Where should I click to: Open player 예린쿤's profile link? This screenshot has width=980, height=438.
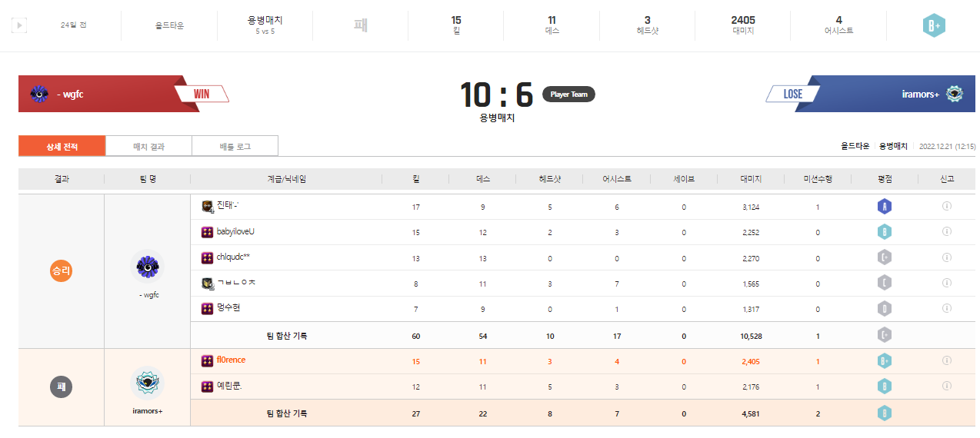click(229, 386)
